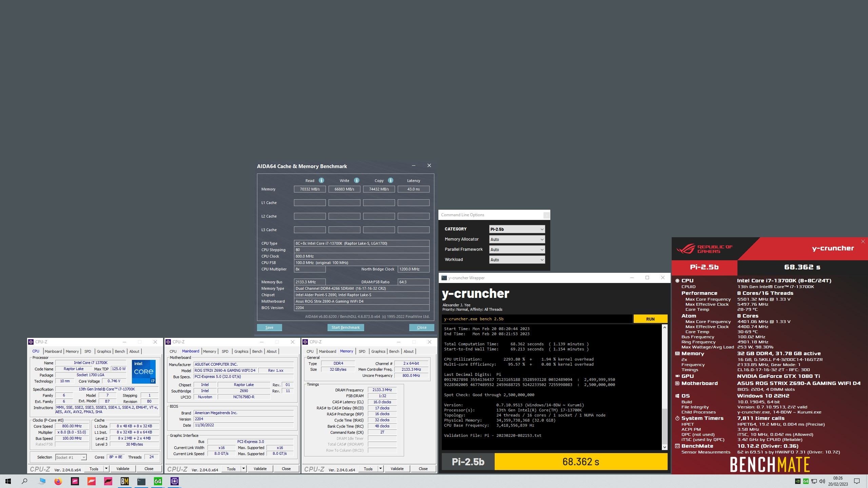Click BIOS Version 2204 in CPU-Z Mainboard
This screenshot has height=488, width=868.
[243, 419]
